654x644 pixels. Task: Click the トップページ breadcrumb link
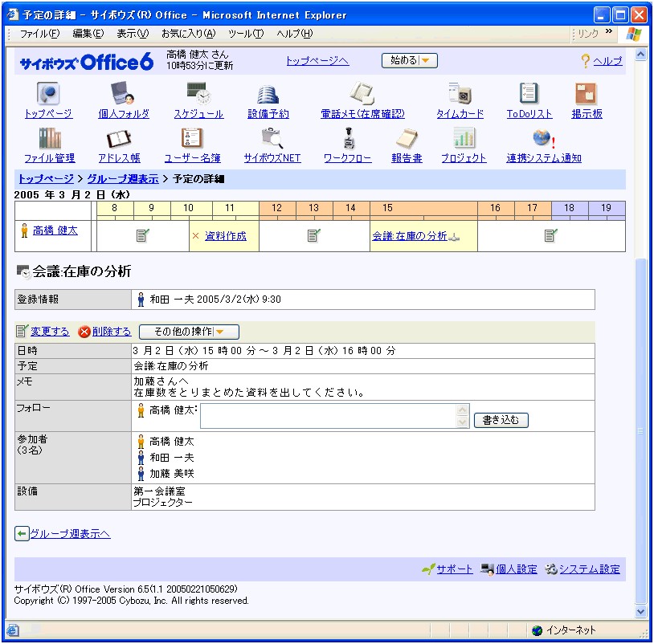pos(46,179)
